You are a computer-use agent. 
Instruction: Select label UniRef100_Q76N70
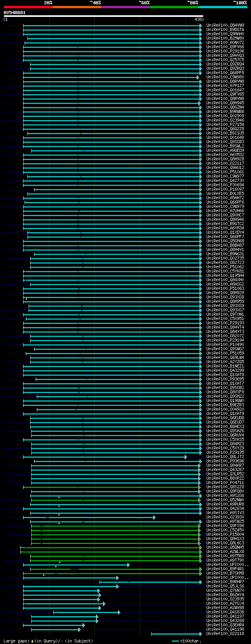pyautogui.click(x=225, y=591)
